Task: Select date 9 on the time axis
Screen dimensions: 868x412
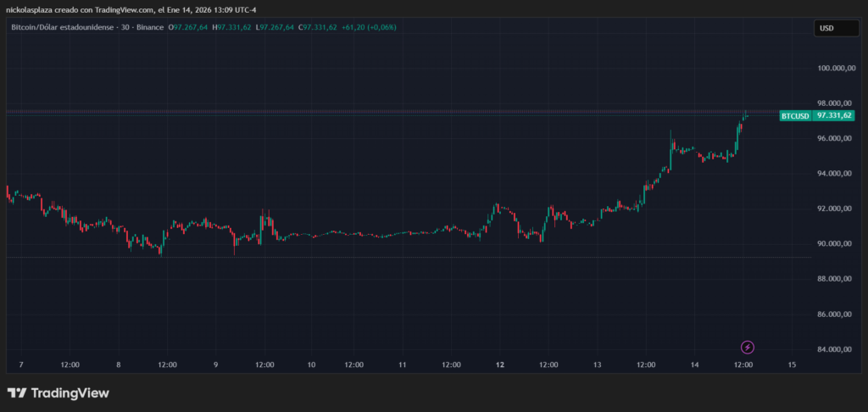Action: click(215, 365)
